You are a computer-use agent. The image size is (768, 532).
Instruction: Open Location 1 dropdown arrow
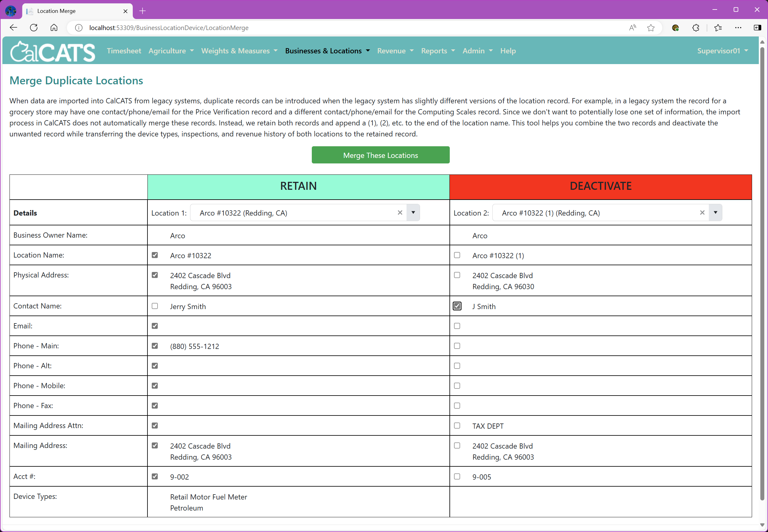click(413, 213)
